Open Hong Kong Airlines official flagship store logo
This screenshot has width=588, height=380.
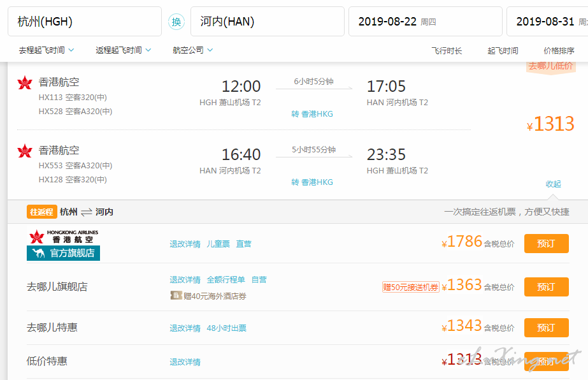63,245
